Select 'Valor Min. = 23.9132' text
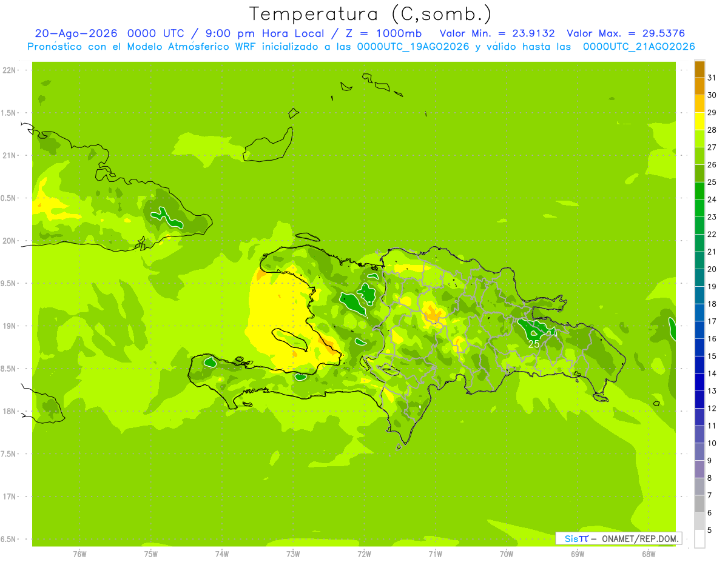Image resolution: width=728 pixels, height=562 pixels. pyautogui.click(x=497, y=33)
